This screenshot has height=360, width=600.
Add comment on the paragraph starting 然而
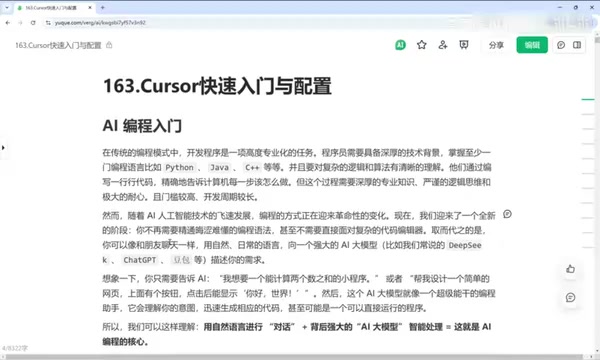(x=507, y=214)
